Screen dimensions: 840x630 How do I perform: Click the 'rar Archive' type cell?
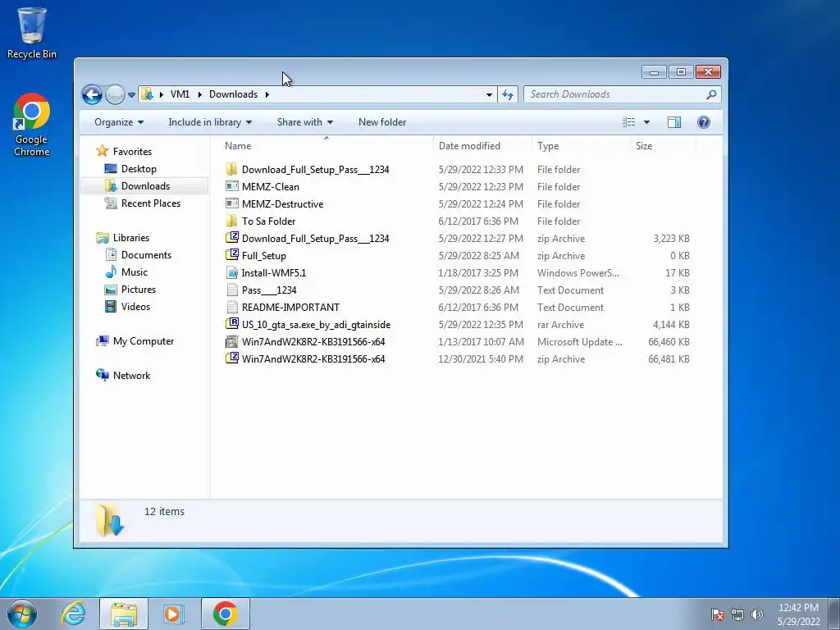560,325
